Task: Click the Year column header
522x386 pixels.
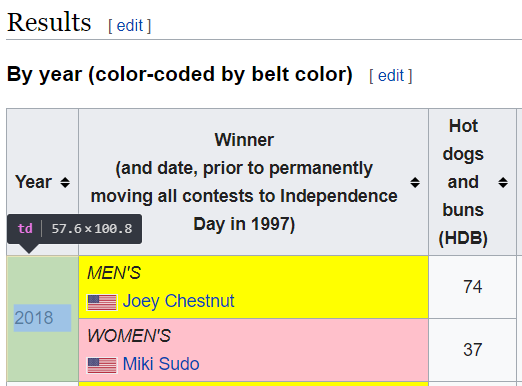Action: (x=42, y=182)
